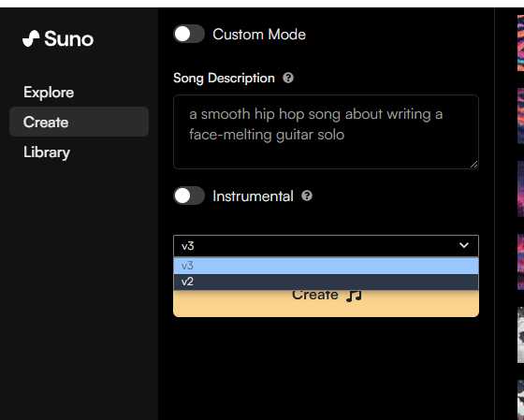Choose the highlighted v3 option
This screenshot has height=420, width=524.
[x=326, y=266]
